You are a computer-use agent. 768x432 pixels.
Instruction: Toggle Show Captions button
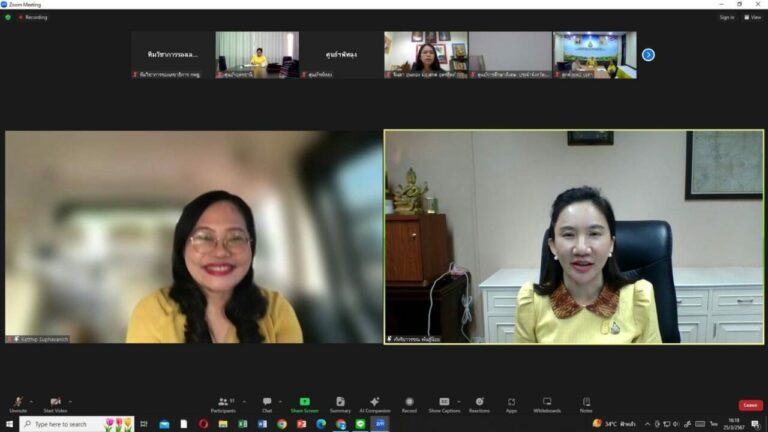[444, 404]
